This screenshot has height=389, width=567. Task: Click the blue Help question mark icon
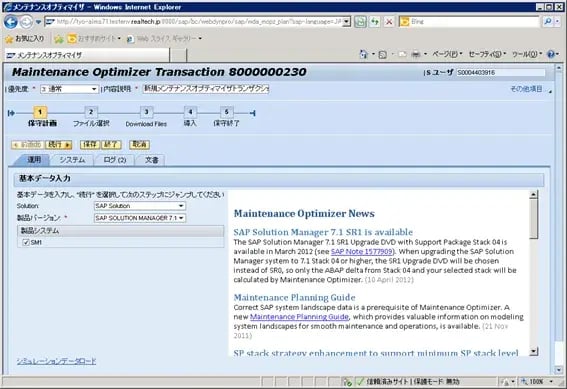[x=551, y=54]
